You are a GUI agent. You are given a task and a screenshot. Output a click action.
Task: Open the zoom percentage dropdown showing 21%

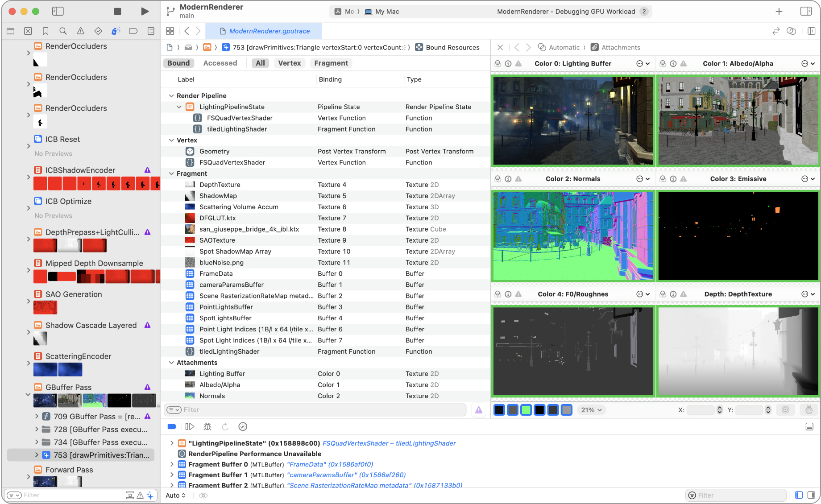coord(591,409)
